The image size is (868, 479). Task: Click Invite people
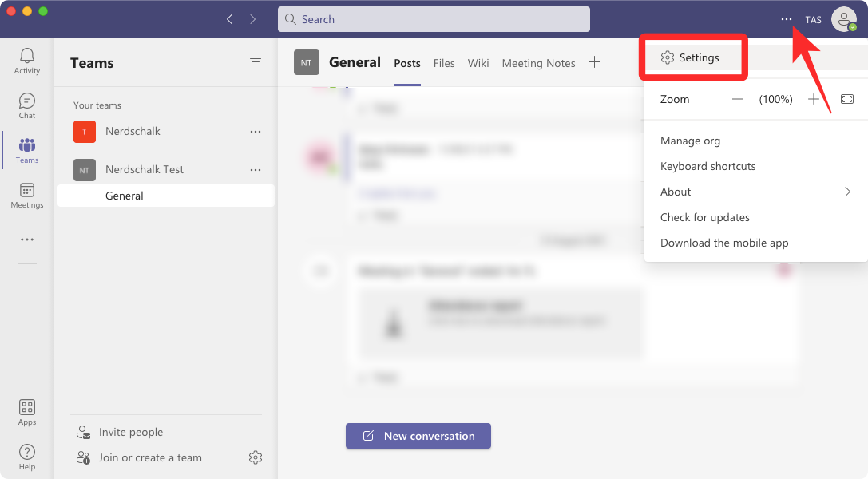pyautogui.click(x=130, y=432)
